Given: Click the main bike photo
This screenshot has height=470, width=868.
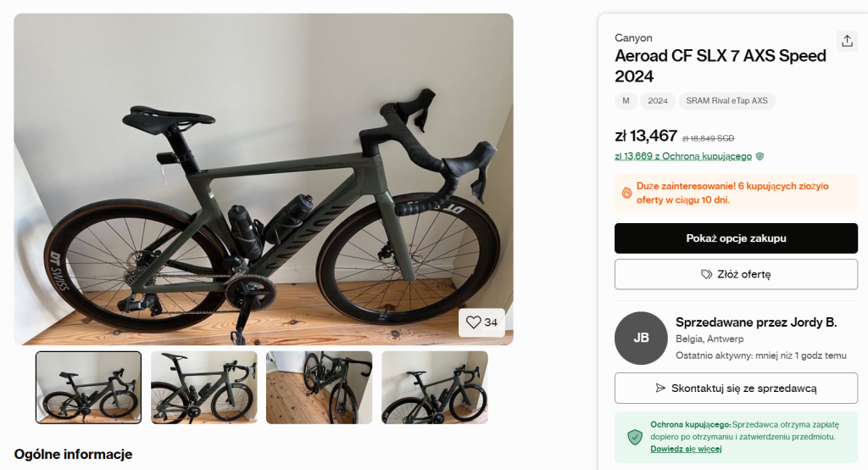Looking at the screenshot, I should click(263, 178).
